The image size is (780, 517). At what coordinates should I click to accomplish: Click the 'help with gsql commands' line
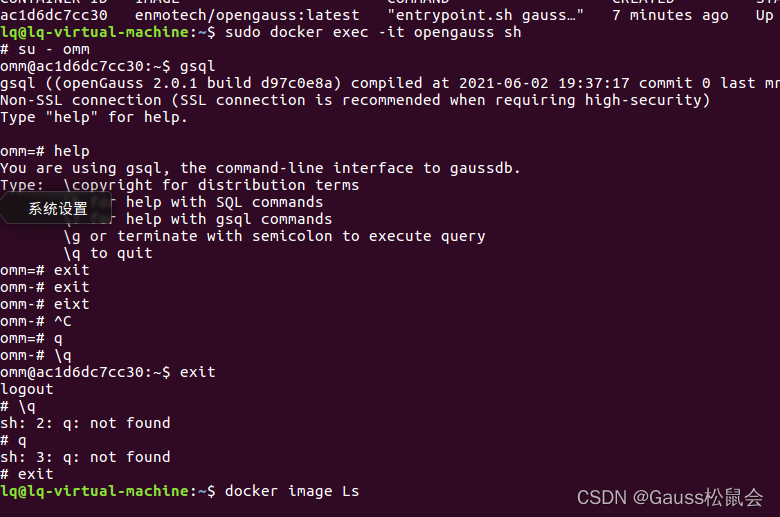pos(229,219)
